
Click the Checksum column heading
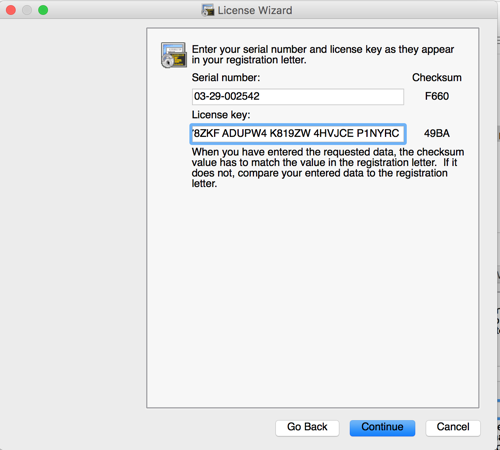click(x=437, y=78)
